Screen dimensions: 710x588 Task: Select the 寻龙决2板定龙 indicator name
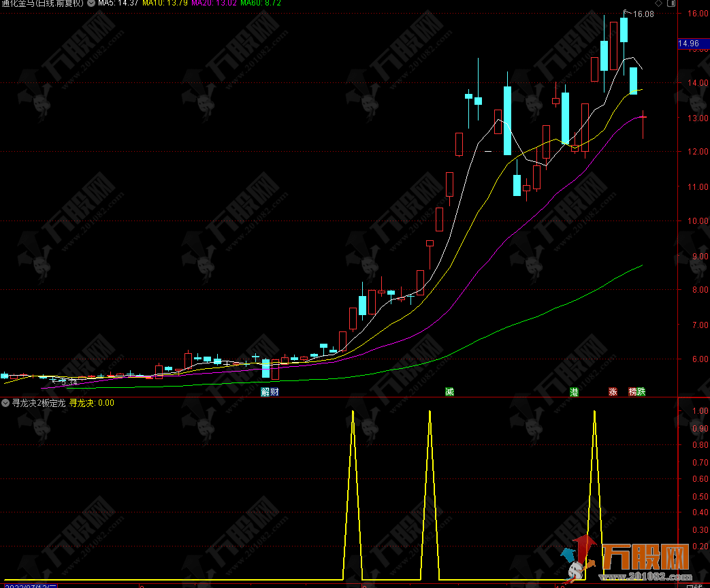[x=39, y=403]
